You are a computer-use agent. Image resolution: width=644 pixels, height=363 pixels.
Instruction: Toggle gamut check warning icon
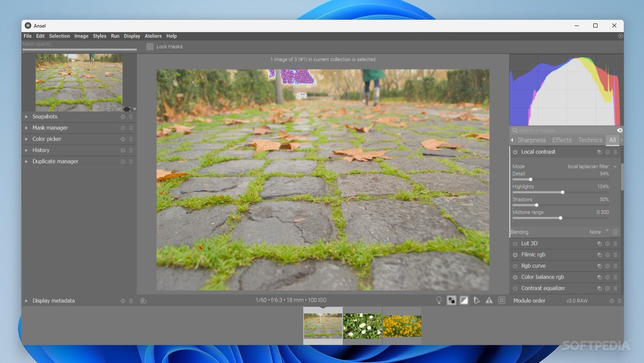489,300
